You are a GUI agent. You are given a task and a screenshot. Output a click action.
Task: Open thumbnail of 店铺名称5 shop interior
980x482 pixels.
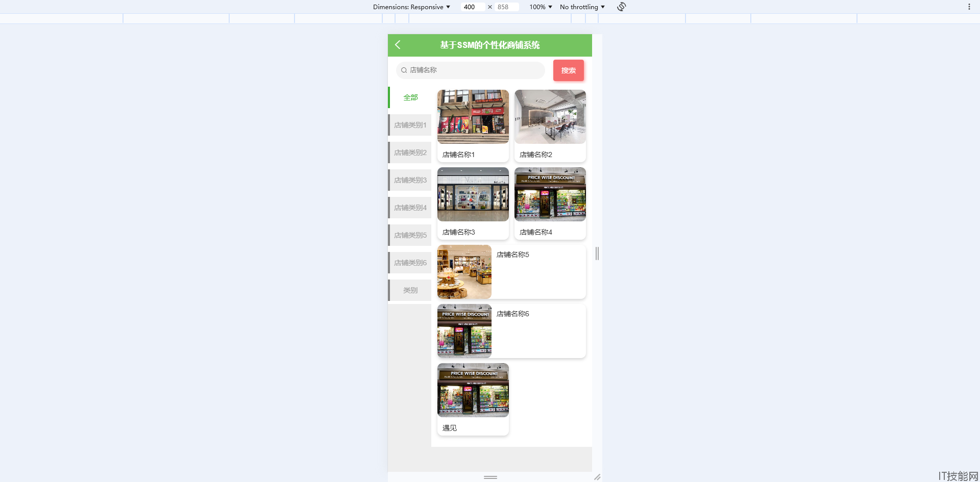[464, 272]
